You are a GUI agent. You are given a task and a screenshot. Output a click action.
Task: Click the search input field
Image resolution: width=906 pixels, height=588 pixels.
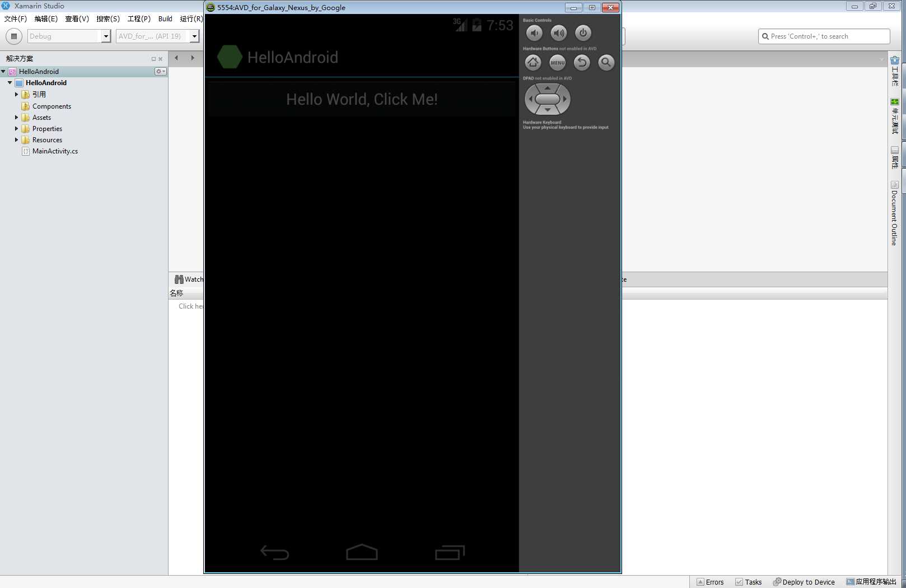(824, 36)
